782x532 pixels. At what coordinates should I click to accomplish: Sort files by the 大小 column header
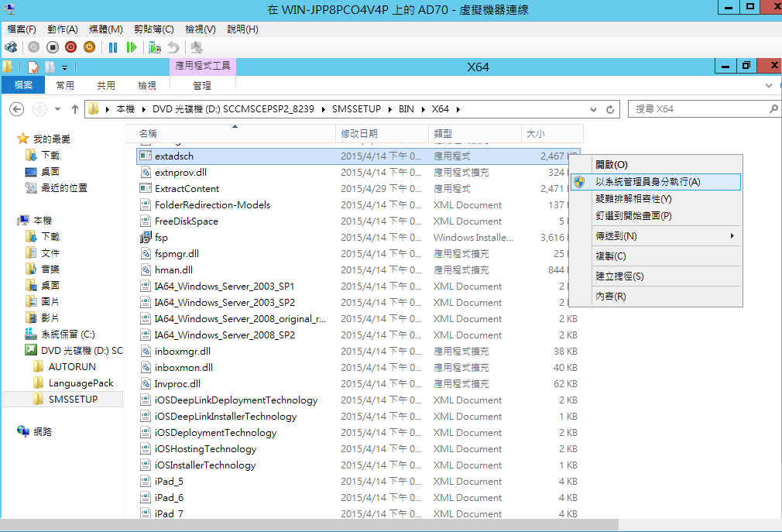click(552, 134)
